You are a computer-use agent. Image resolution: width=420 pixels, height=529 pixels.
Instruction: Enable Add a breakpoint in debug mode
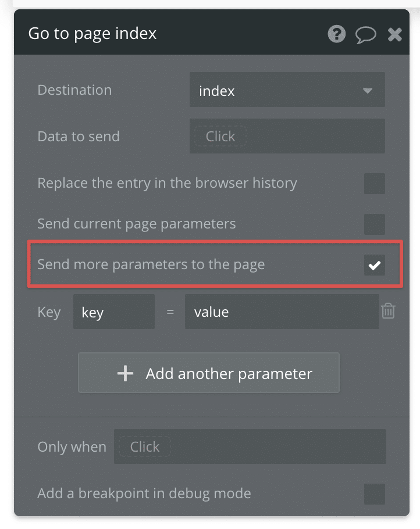click(375, 493)
